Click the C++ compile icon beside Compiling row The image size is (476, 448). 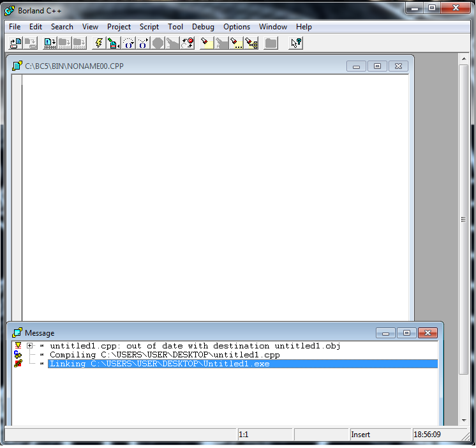click(x=18, y=354)
